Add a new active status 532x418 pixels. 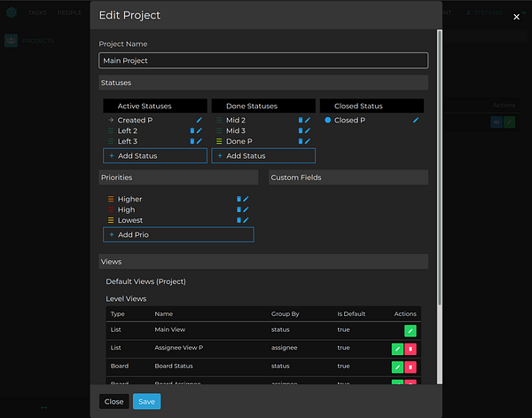click(x=155, y=156)
